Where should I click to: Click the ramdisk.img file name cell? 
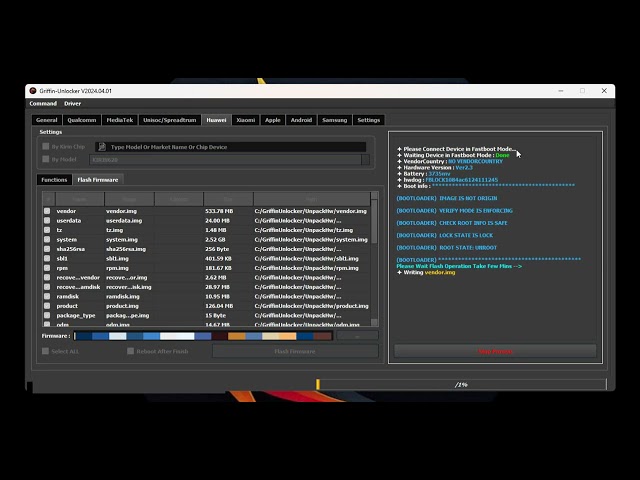point(122,296)
